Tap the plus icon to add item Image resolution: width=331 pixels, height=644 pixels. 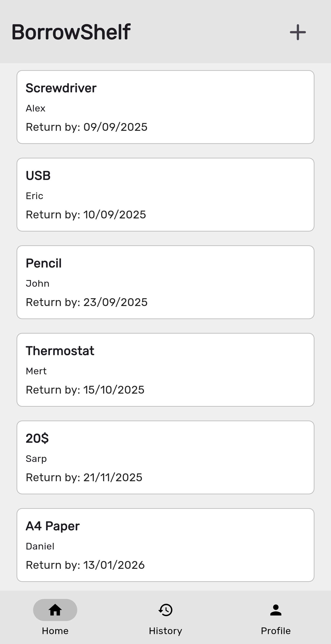[x=297, y=32]
